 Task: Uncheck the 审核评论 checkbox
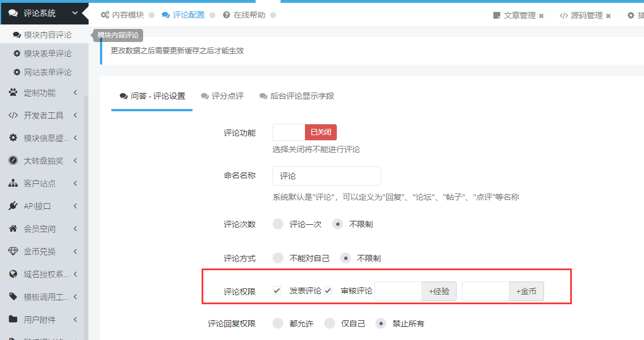[x=328, y=291]
